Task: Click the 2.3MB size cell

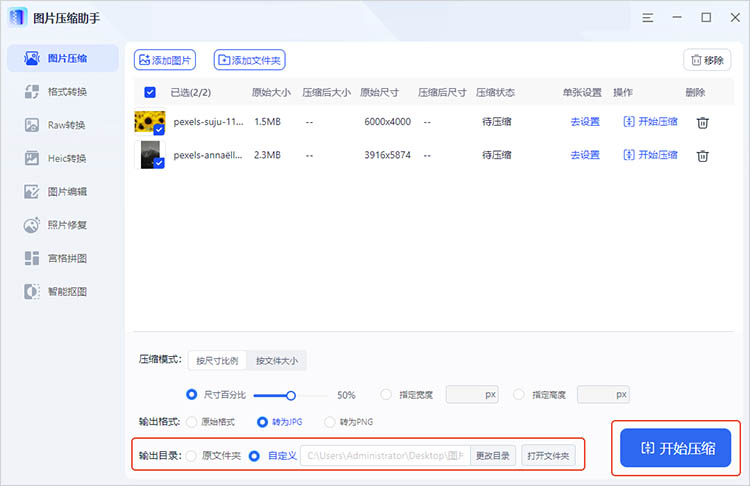Action: pyautogui.click(x=267, y=155)
